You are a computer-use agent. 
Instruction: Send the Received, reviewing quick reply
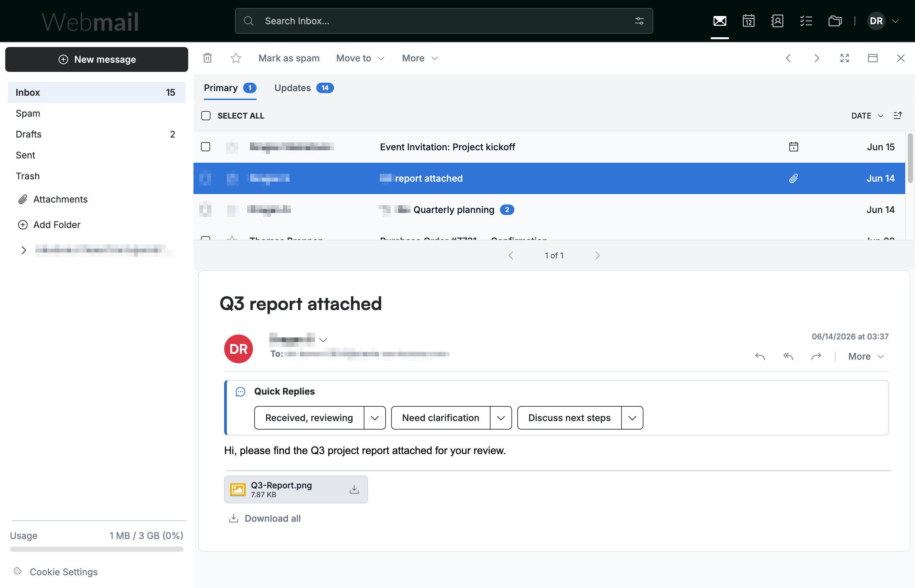point(309,418)
